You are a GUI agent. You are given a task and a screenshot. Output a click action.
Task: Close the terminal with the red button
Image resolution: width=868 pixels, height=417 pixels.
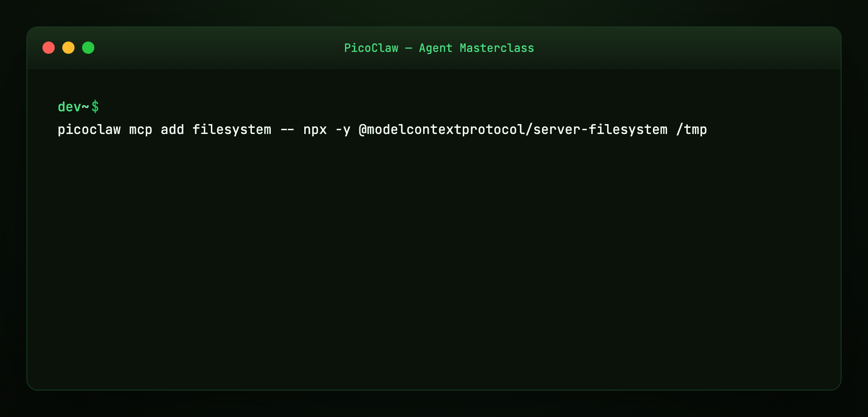pyautogui.click(x=49, y=48)
